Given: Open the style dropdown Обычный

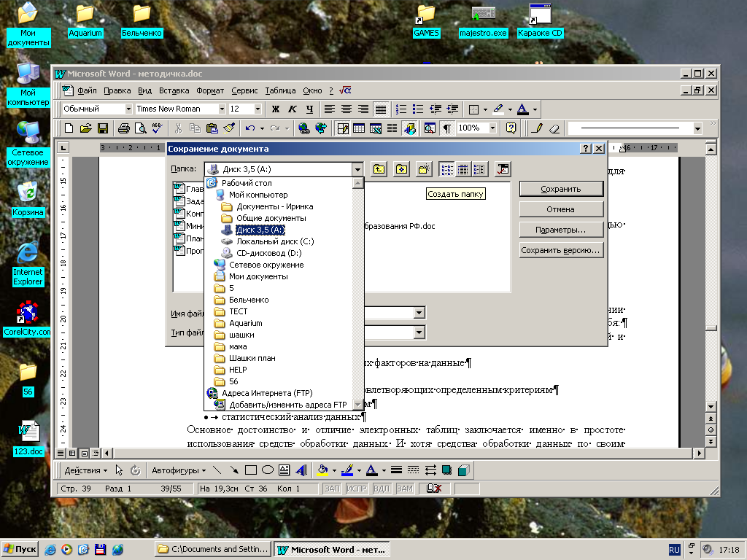Looking at the screenshot, I should (x=128, y=109).
